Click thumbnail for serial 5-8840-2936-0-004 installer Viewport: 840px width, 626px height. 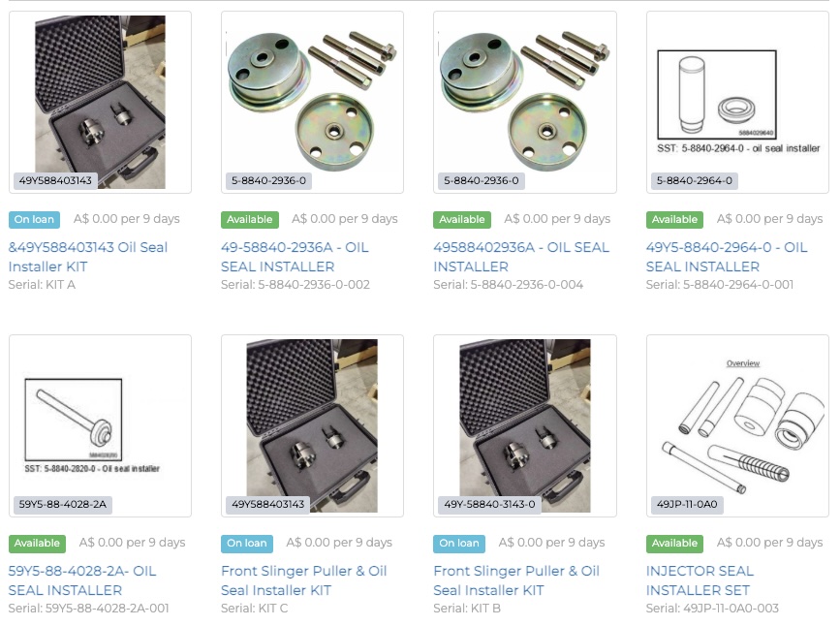pos(525,102)
